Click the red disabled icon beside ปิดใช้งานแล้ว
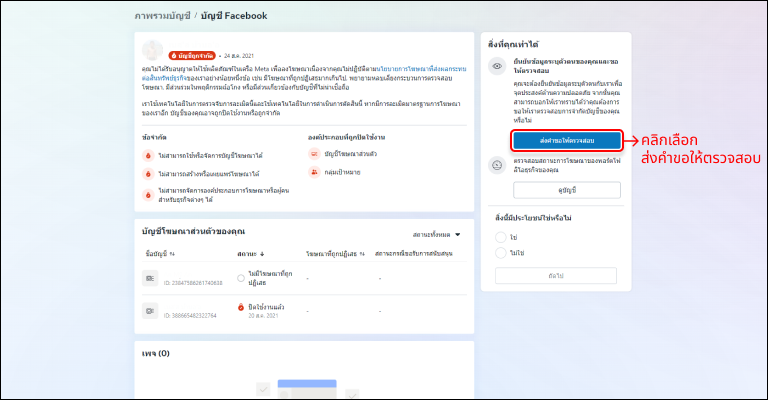 [x=240, y=307]
